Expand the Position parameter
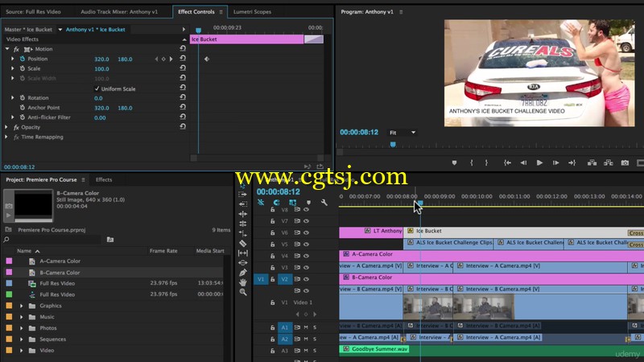 pos(12,59)
